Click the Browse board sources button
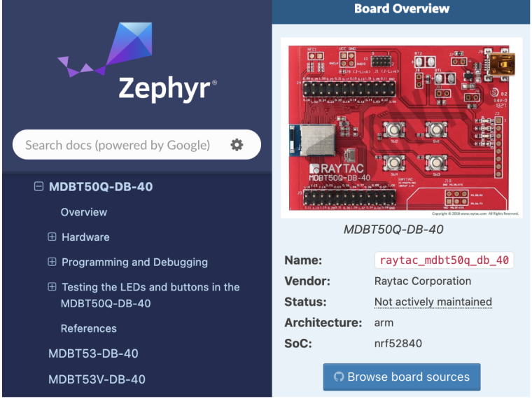 401,377
